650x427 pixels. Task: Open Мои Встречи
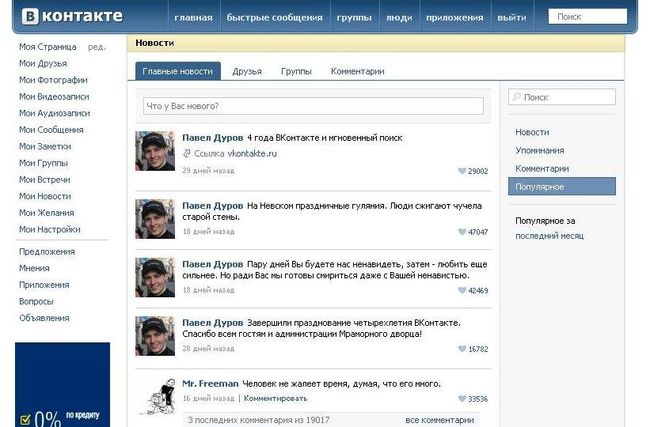pyautogui.click(x=45, y=180)
